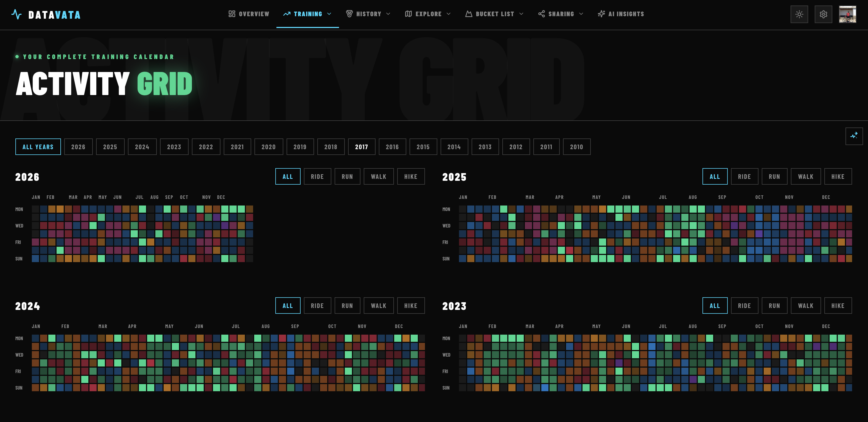Expand the Explore dropdown chevron

pyautogui.click(x=449, y=14)
